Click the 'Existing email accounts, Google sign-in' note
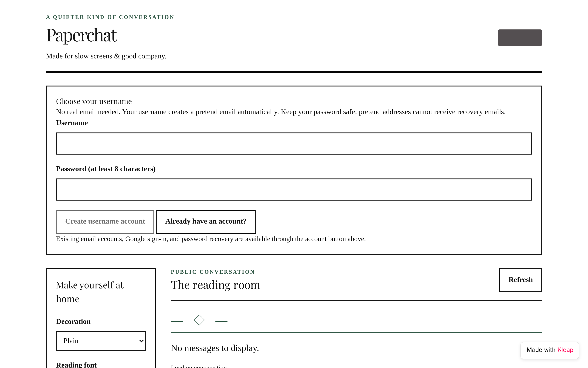The width and height of the screenshot is (588, 368). 211,239
